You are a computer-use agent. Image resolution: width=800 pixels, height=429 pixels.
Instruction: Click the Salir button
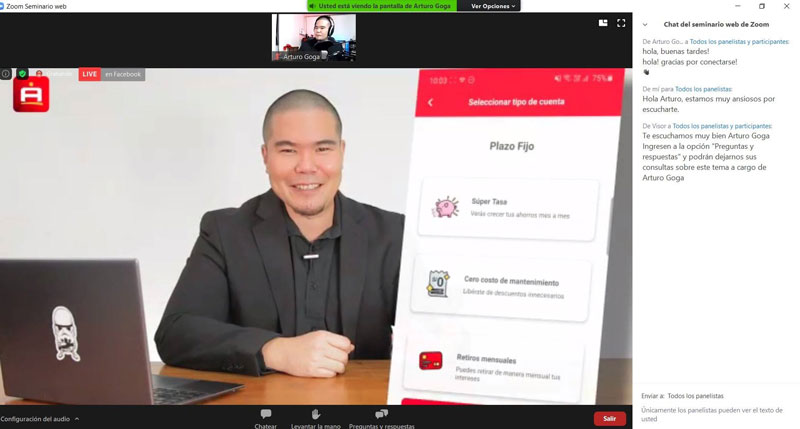coord(610,418)
